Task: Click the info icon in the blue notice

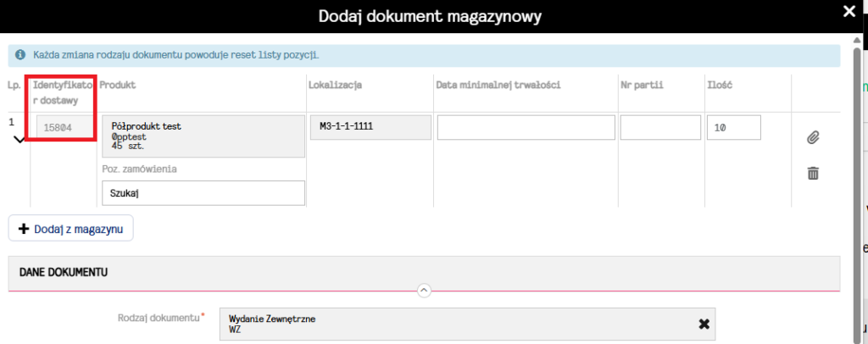Action: click(20, 56)
